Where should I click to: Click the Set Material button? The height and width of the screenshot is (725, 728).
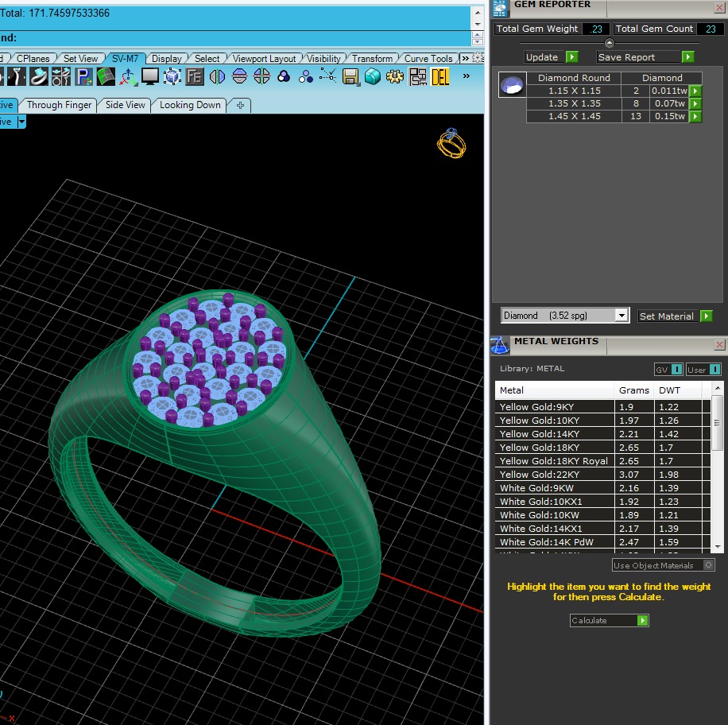675,316
